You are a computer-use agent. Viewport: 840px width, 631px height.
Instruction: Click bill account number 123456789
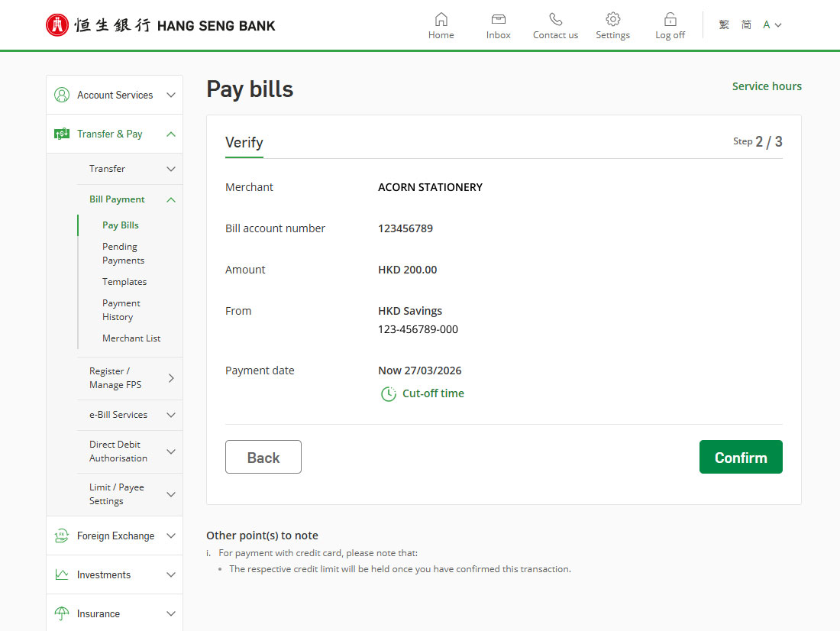click(x=405, y=228)
